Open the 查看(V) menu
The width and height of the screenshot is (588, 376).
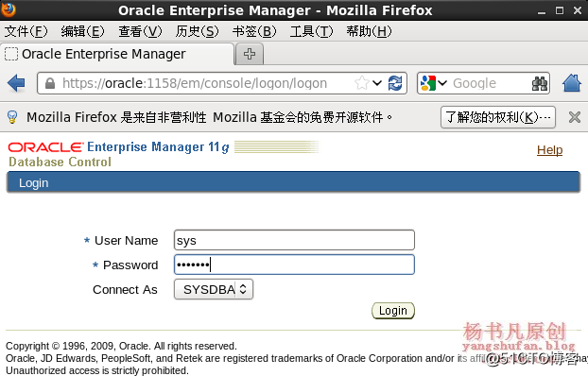(x=140, y=31)
